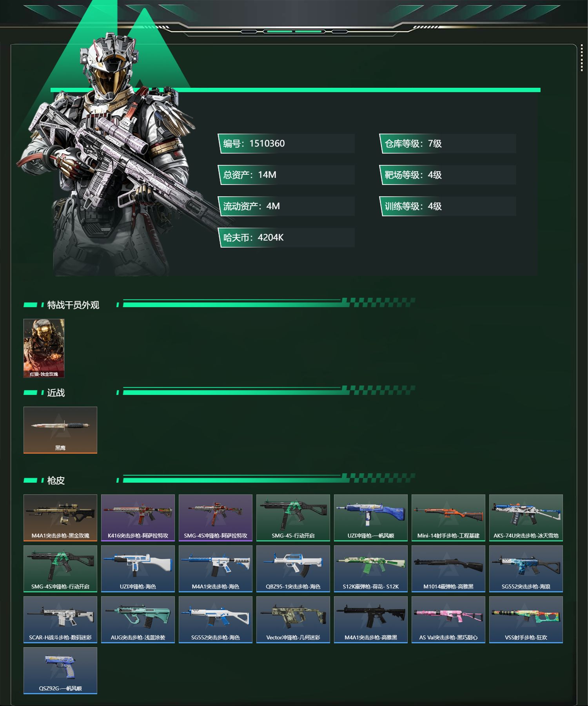Screen dimensions: 588x706
Task: Select the 靶场等级：4级 stat
Action: pos(448,175)
